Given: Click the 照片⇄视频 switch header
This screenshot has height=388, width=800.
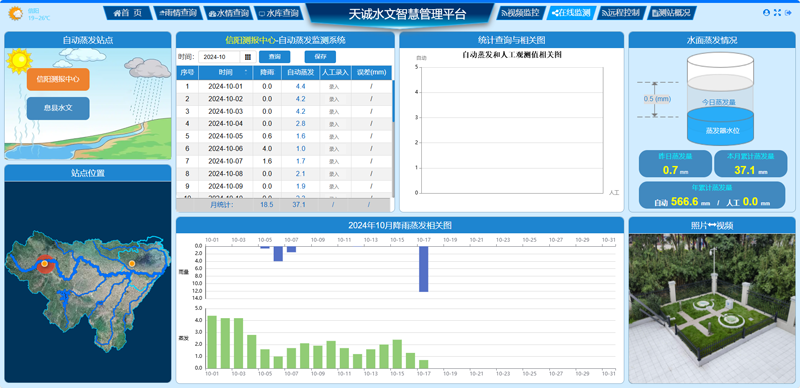Looking at the screenshot, I should click(x=712, y=225).
